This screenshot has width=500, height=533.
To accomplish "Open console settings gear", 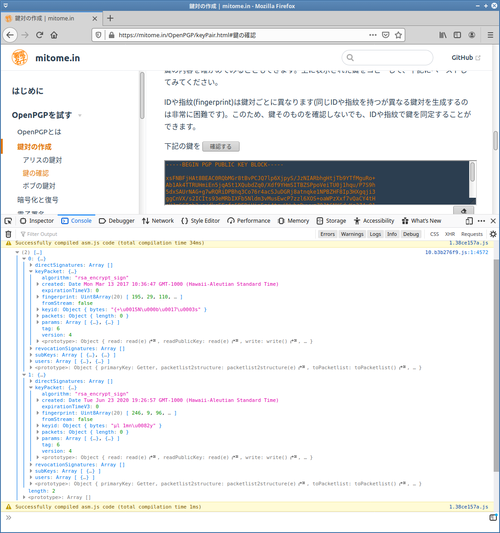I will 493,234.
